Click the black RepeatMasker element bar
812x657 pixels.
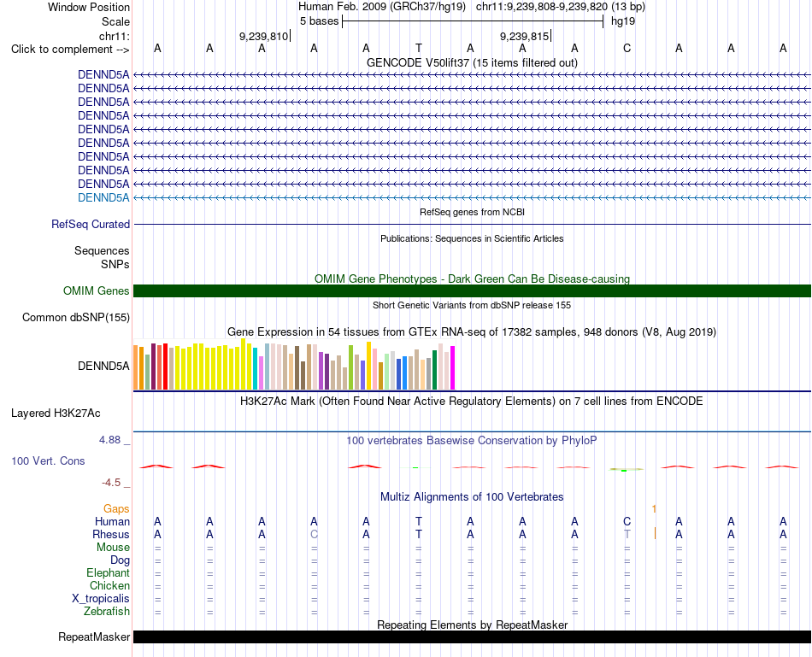(x=472, y=636)
